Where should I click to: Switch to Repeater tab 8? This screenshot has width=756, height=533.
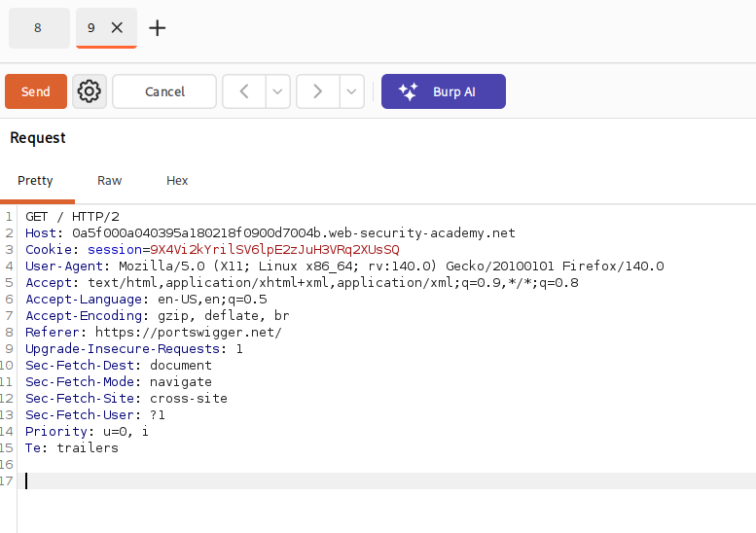coord(39,28)
